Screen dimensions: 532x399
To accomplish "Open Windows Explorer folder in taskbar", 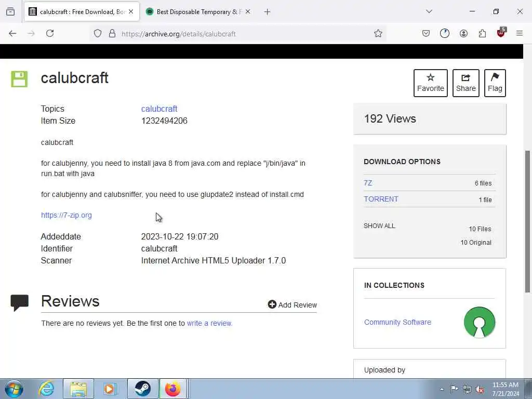I will [x=78, y=389].
